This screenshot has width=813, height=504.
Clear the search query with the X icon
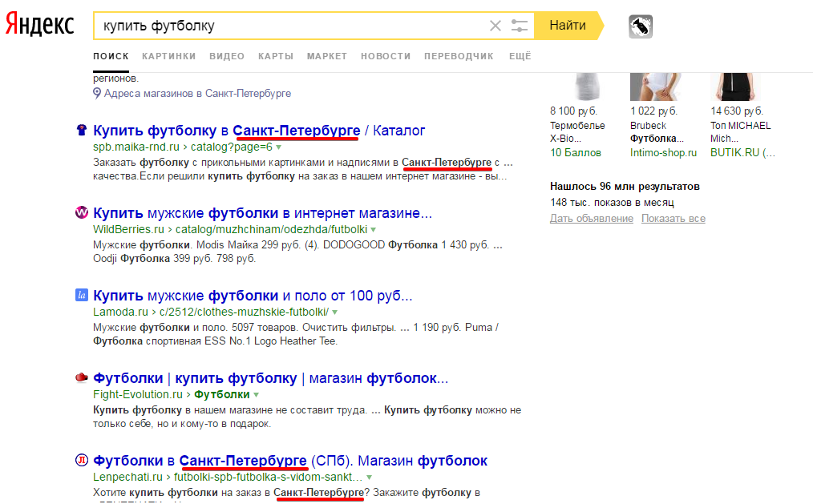coord(495,26)
